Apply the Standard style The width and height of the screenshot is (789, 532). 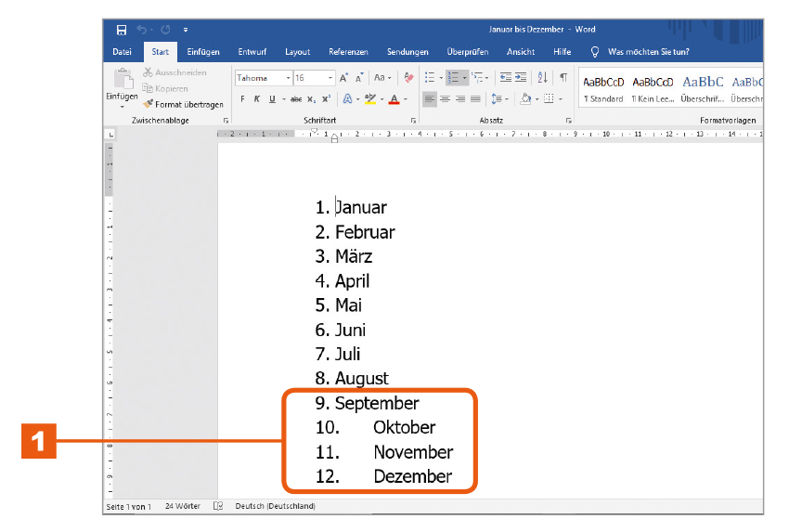pos(603,89)
